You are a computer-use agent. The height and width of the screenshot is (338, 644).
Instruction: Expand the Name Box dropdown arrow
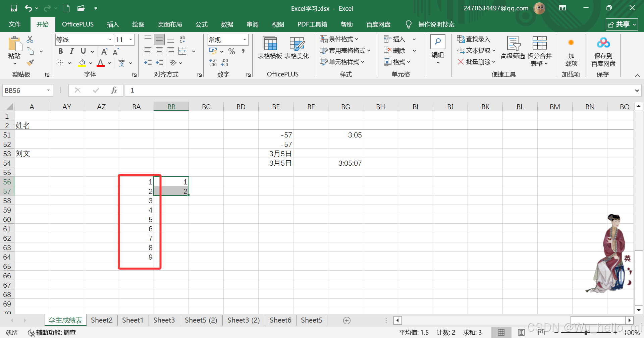click(x=48, y=90)
